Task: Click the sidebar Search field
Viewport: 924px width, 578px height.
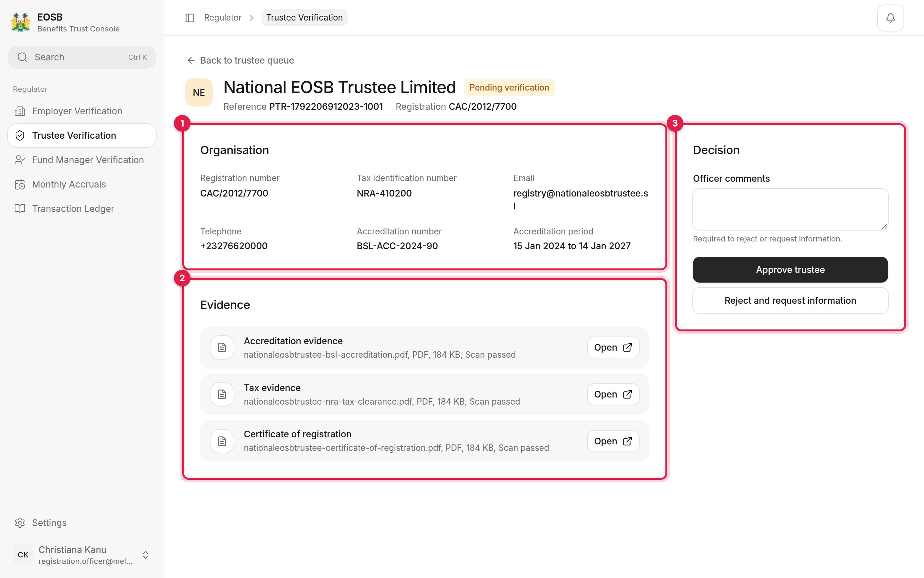Action: [x=82, y=57]
